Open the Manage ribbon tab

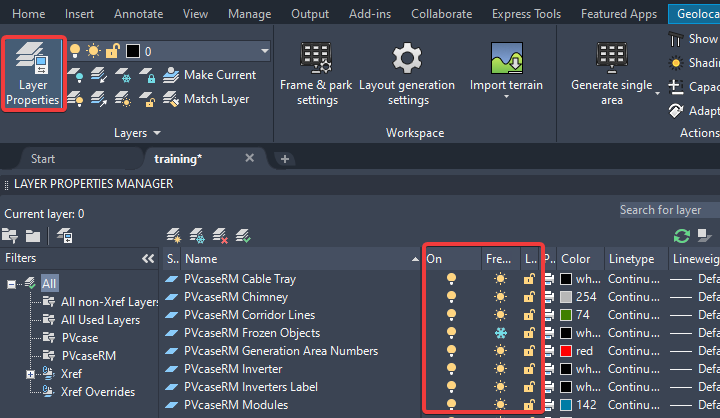pos(249,14)
